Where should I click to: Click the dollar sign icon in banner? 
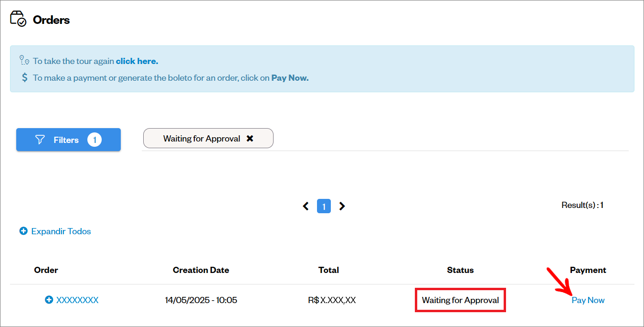(25, 77)
